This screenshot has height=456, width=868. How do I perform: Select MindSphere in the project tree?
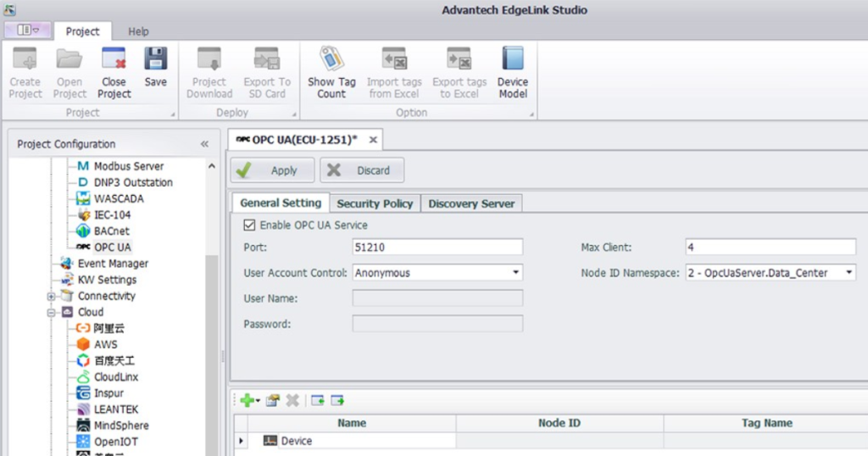tap(120, 425)
